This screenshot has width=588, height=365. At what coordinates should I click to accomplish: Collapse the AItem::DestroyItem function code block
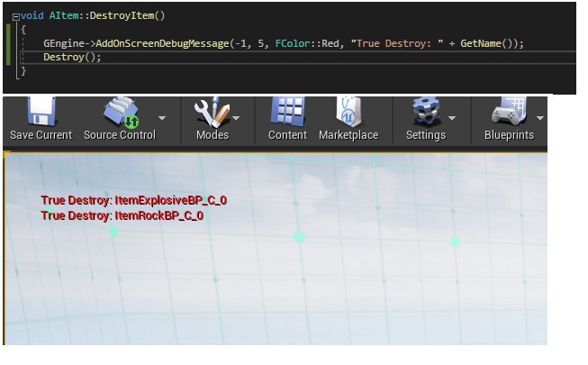coord(15,16)
